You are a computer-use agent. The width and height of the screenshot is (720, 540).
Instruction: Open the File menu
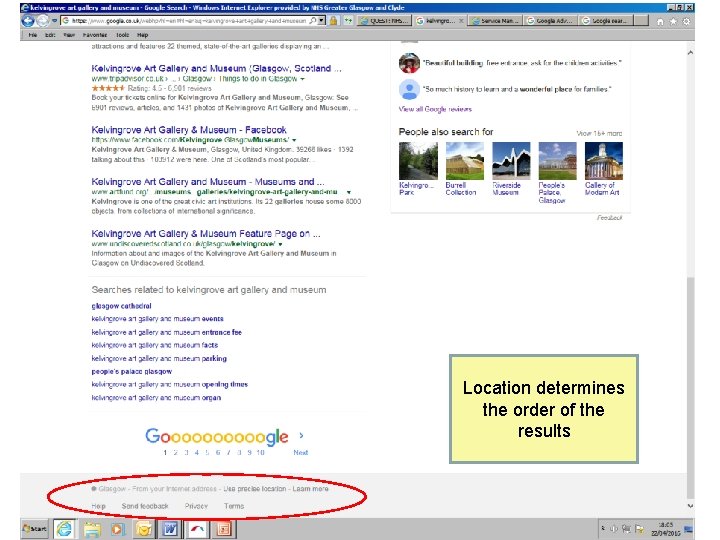click(x=33, y=35)
